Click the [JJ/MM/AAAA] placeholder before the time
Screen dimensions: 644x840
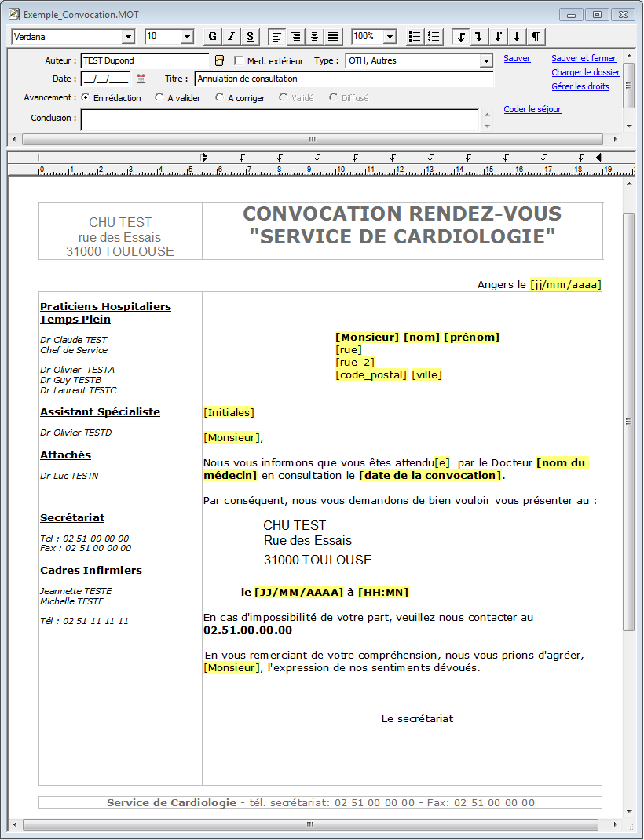coord(299,592)
